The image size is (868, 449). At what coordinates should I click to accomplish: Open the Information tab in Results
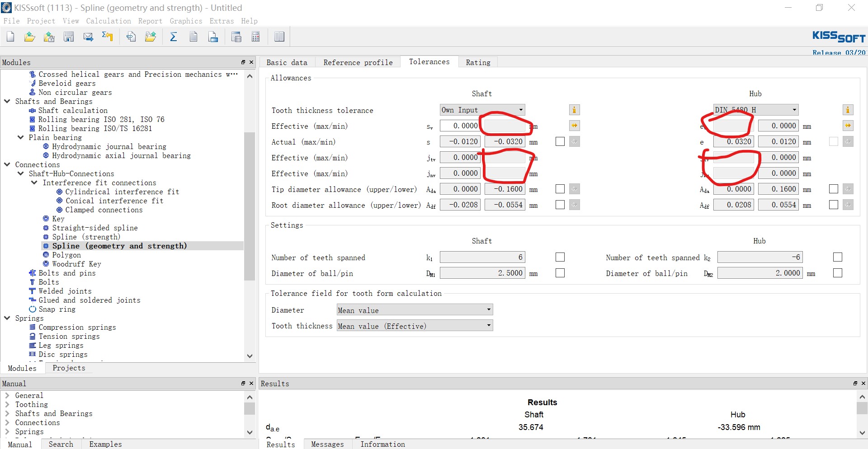[x=382, y=444]
